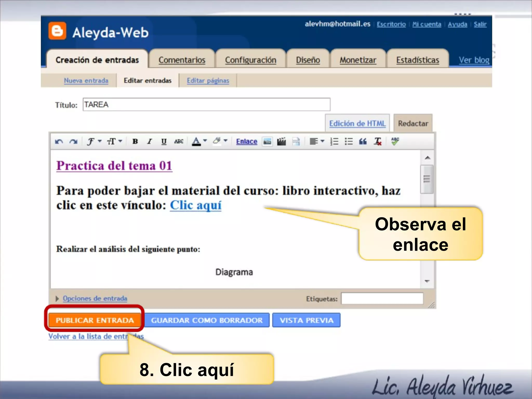Apply blockquote formatting
The image size is (532, 399).
[363, 142]
